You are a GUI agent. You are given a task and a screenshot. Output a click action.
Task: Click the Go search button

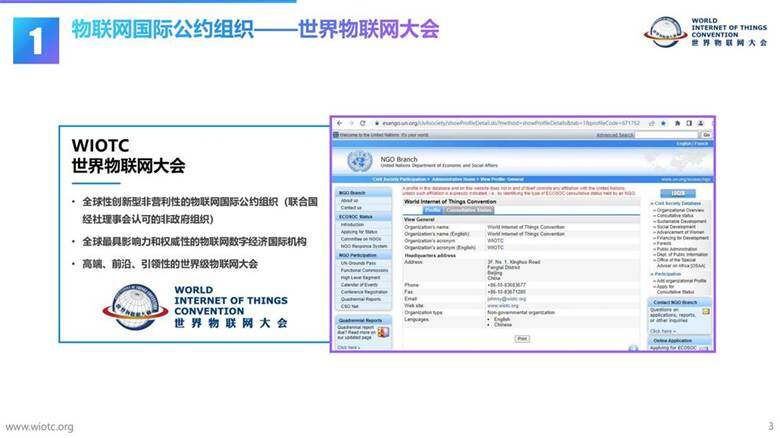706,135
